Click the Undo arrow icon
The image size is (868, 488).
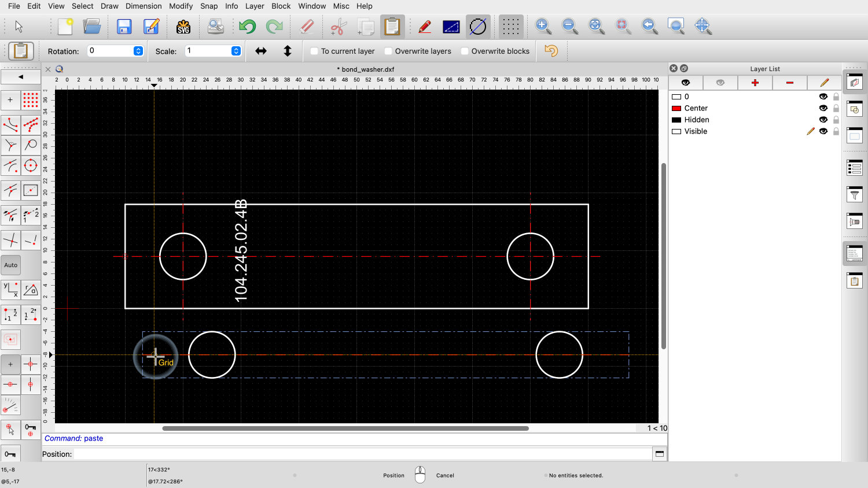pos(247,27)
